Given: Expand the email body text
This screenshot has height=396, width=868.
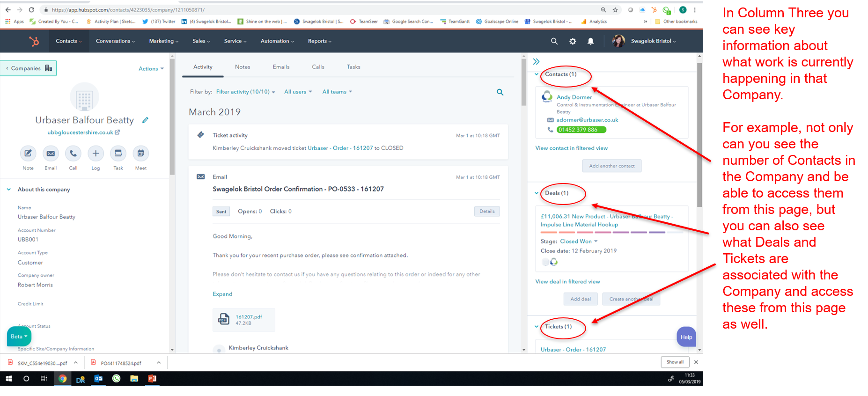Looking at the screenshot, I should coord(222,294).
